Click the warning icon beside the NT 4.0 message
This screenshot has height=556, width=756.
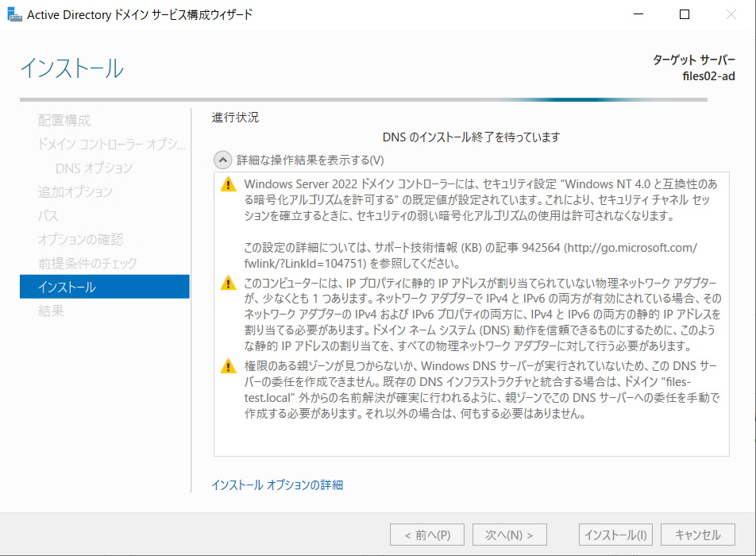[x=228, y=183]
